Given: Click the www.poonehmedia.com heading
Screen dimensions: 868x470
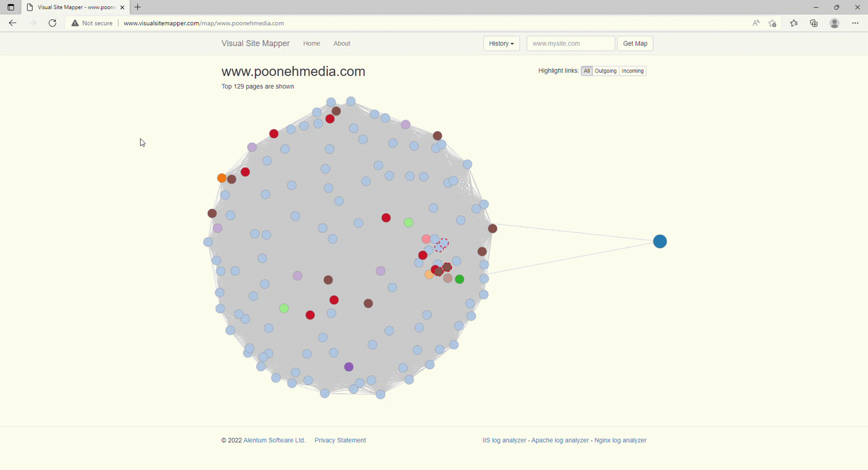Looking at the screenshot, I should [x=293, y=71].
